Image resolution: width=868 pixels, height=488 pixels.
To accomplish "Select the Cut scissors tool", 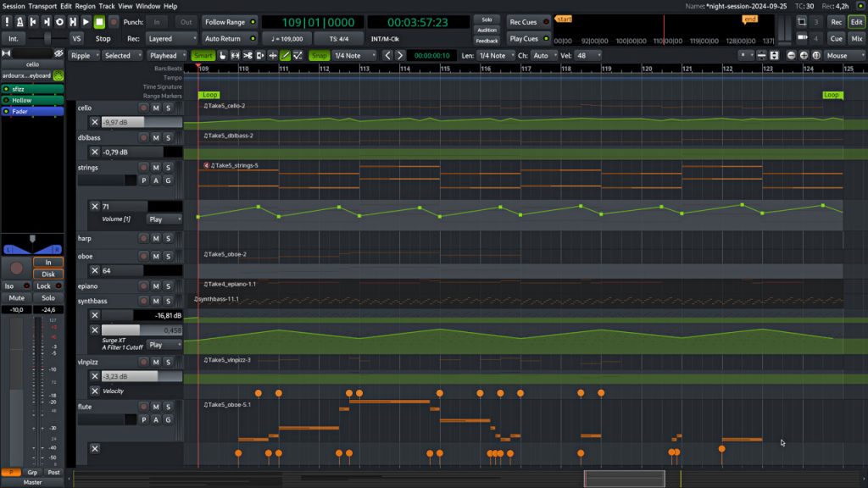I will pos(248,56).
